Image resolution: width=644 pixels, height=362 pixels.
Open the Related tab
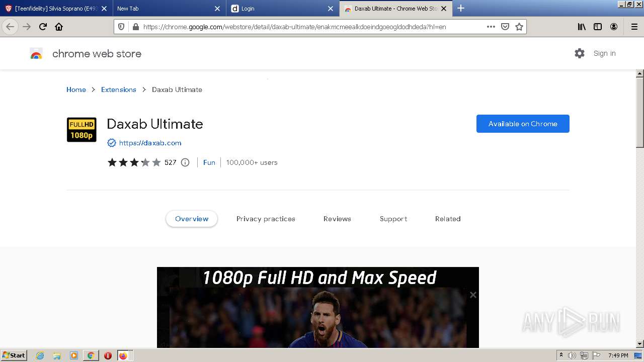448,219
